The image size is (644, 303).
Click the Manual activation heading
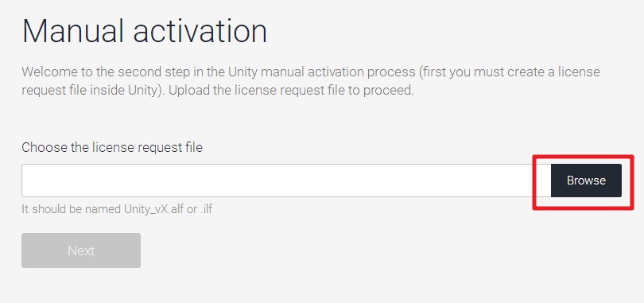(x=145, y=31)
